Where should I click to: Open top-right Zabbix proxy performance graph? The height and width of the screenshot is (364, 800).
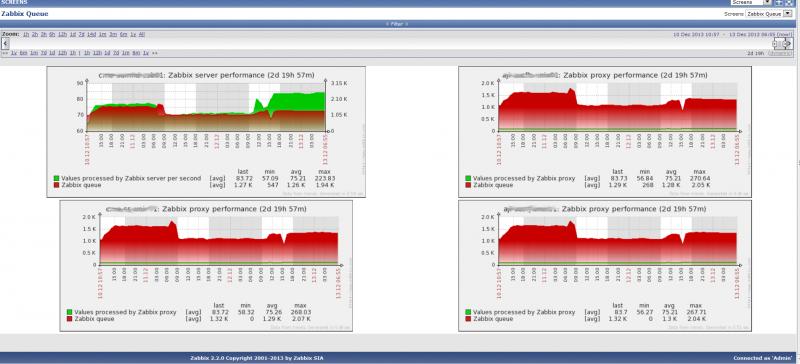[605, 132]
